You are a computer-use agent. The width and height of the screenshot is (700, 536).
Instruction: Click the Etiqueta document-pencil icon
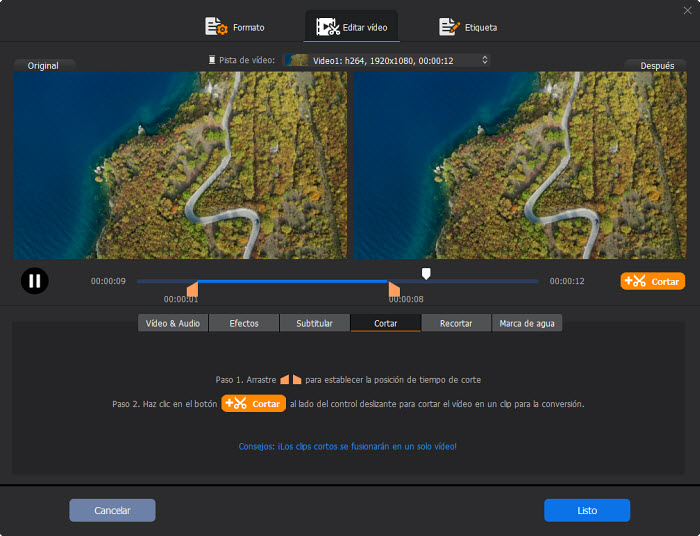449,27
